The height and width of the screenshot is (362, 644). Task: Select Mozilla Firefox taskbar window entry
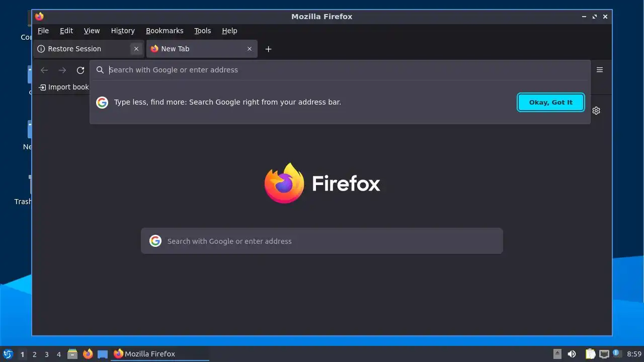pos(160,354)
